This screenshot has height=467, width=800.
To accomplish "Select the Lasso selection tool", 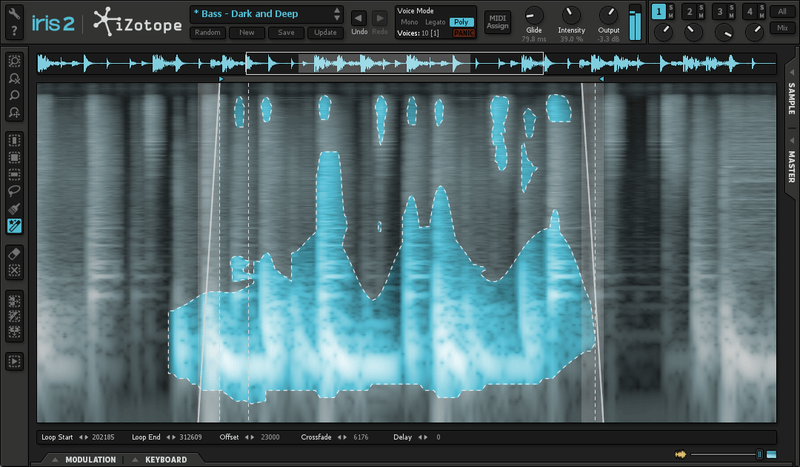I will 15,191.
